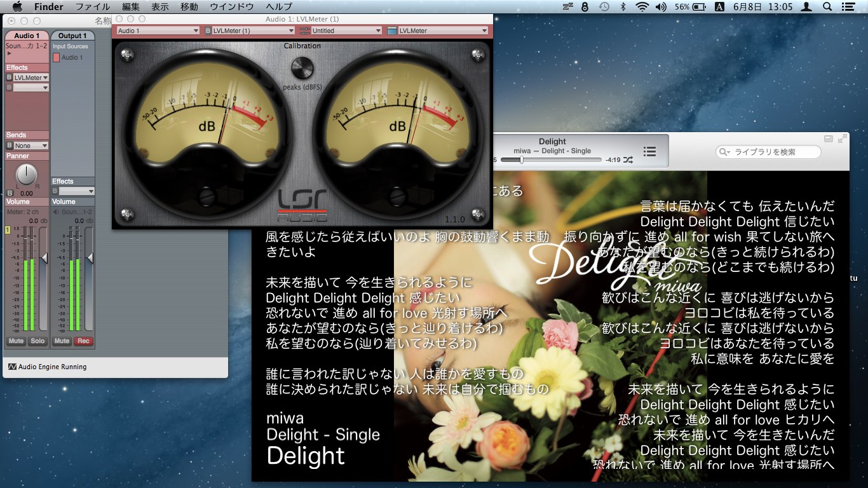Open the ヘルプ menu
The image size is (868, 488).
(279, 7)
